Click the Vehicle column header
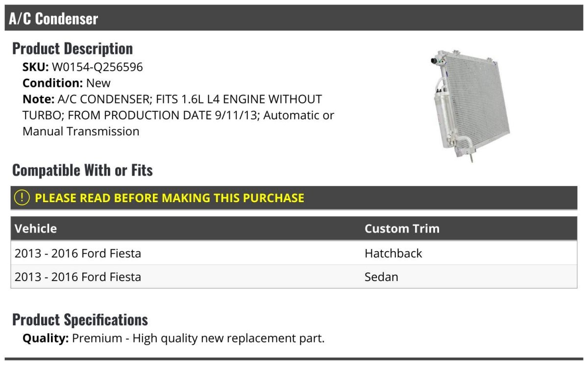Screen dimensions: 588x365 36,229
